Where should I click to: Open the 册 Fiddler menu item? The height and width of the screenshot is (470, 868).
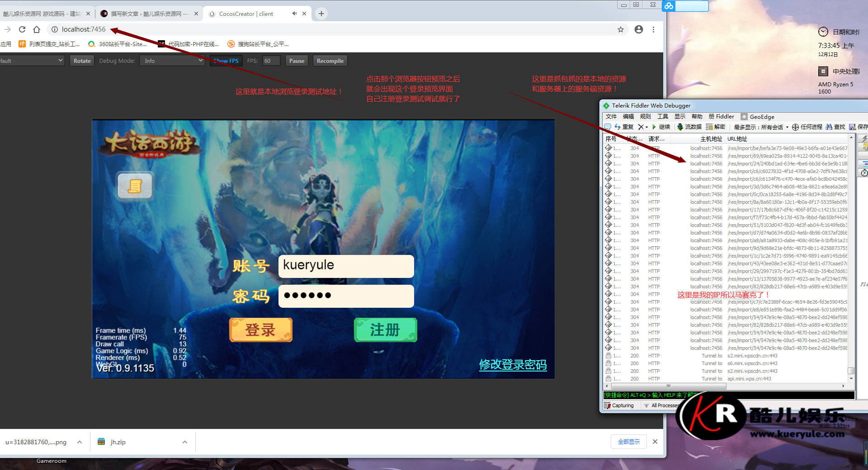tap(722, 117)
